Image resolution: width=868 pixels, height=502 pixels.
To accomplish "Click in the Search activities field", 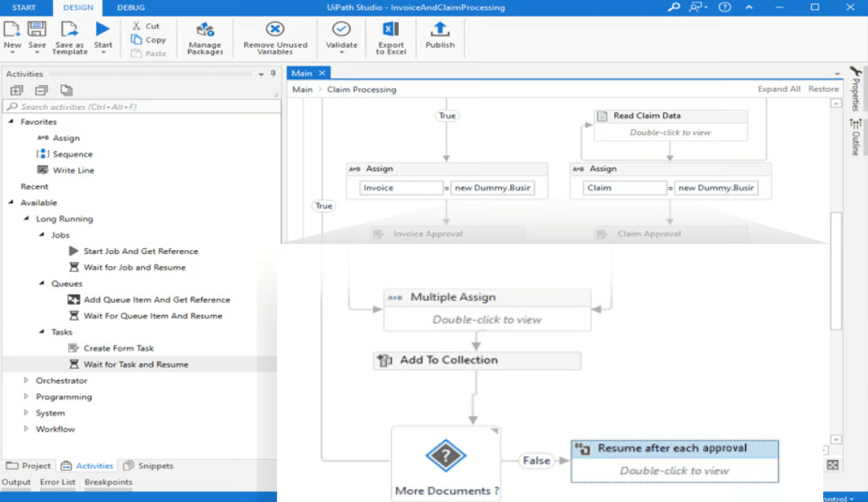I will click(x=142, y=106).
